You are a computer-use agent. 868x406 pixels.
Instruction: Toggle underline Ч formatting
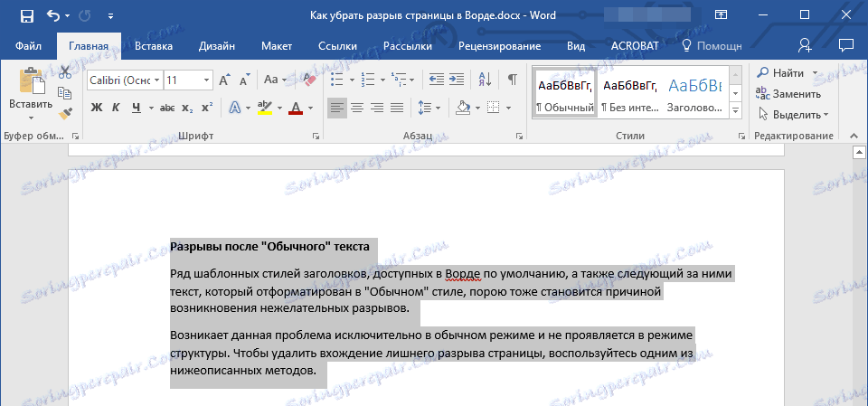point(137,108)
